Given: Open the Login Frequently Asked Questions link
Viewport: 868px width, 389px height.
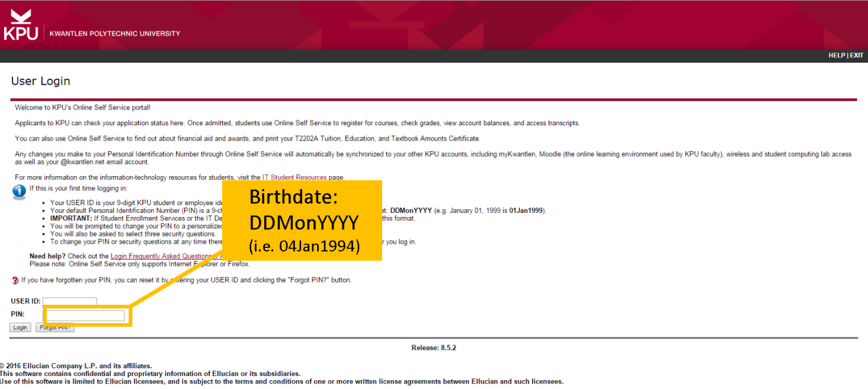Looking at the screenshot, I should click(161, 256).
